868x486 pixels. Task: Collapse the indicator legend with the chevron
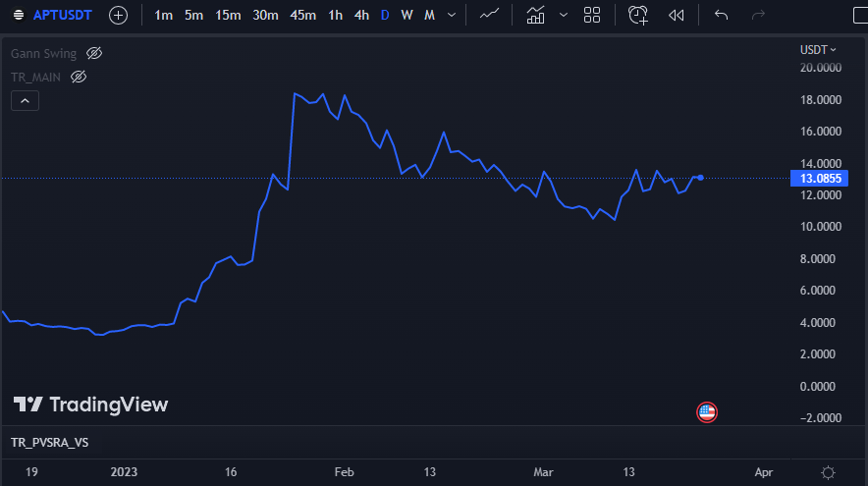point(25,101)
